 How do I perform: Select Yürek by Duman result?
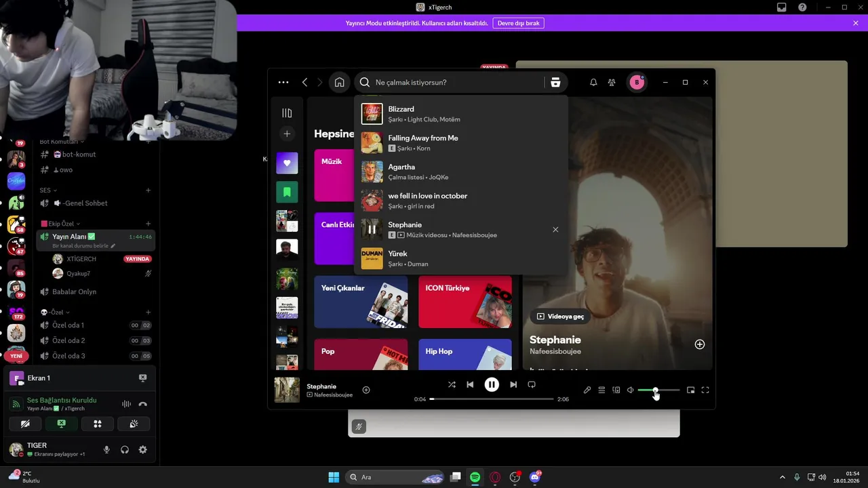click(461, 258)
